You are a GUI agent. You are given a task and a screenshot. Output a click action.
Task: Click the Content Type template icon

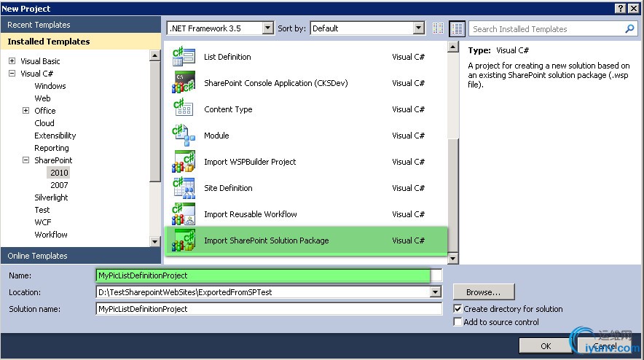coord(184,109)
